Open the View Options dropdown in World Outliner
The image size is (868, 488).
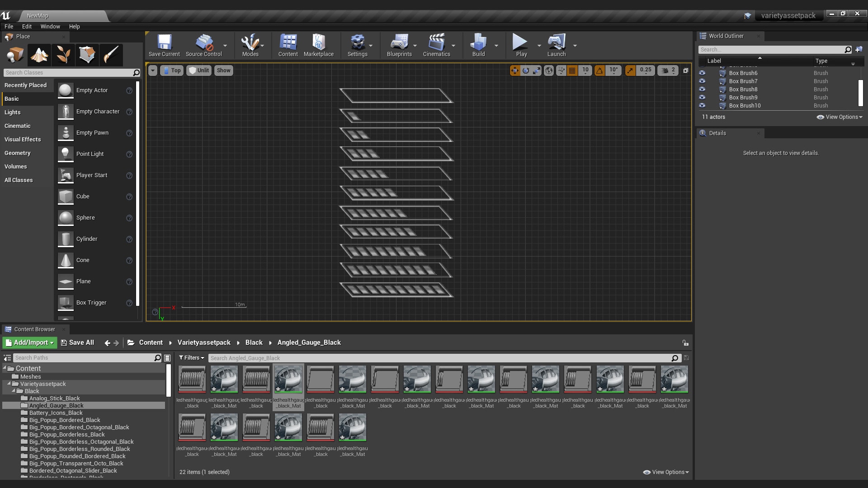pos(840,117)
